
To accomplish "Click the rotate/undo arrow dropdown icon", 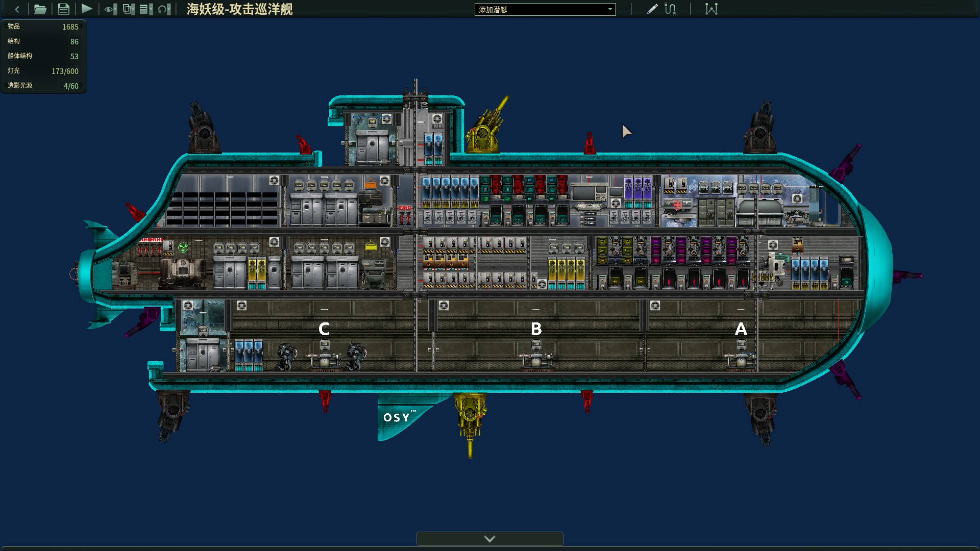I will (164, 9).
